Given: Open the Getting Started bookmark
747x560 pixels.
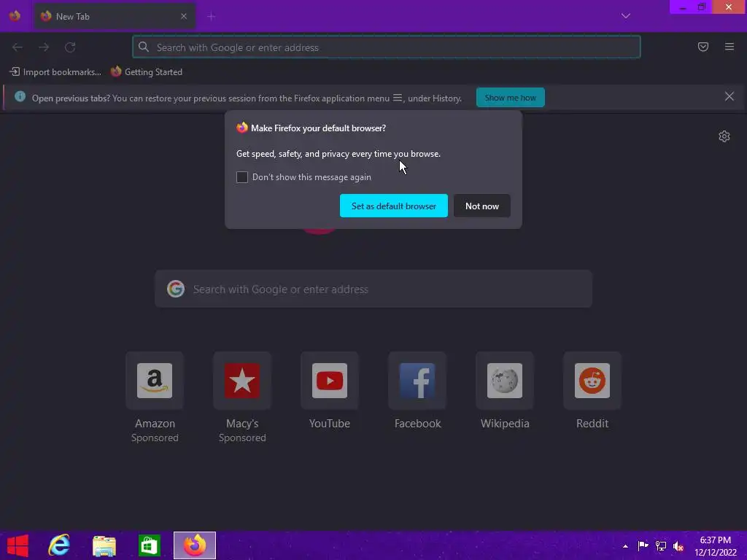Looking at the screenshot, I should (146, 72).
